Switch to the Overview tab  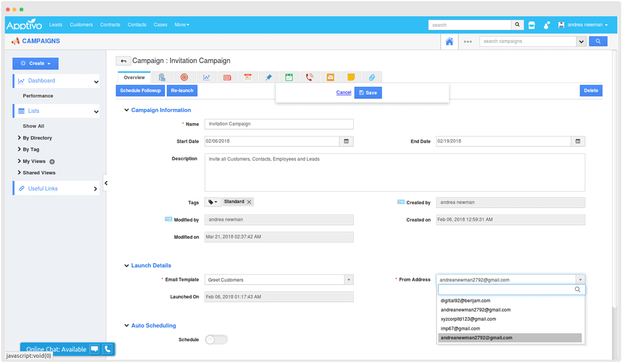pos(134,78)
